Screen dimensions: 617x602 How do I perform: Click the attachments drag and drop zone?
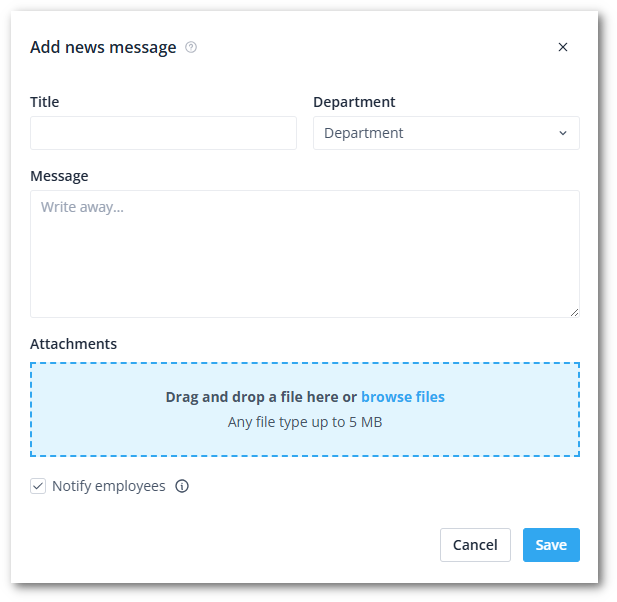pyautogui.click(x=304, y=440)
